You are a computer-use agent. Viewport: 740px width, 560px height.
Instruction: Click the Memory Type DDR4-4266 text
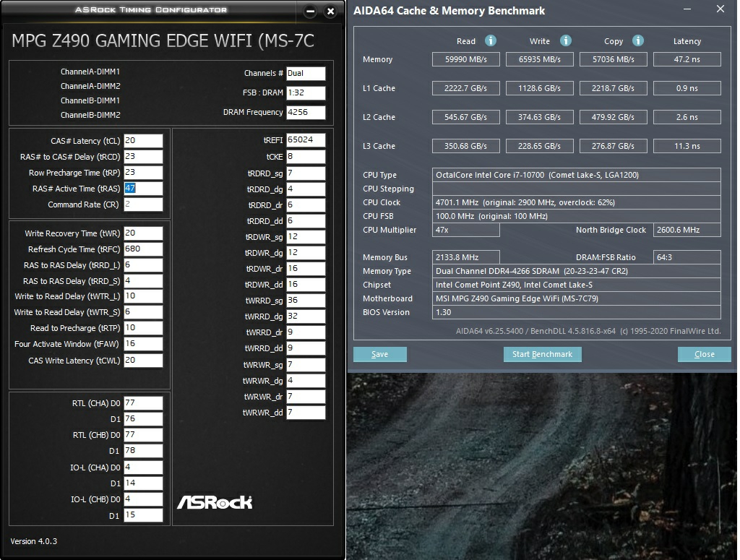coord(576,271)
